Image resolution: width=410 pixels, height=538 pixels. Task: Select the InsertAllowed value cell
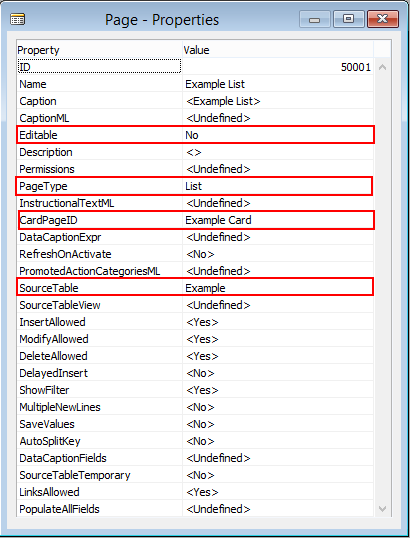pos(278,322)
